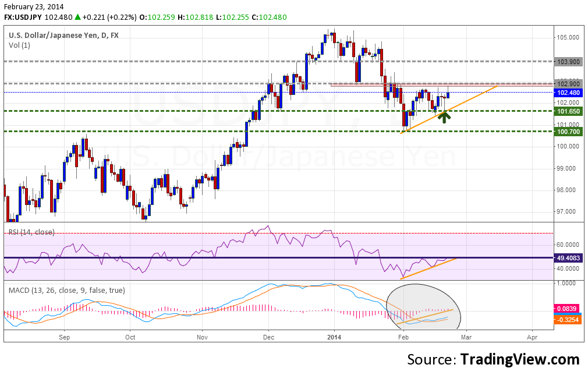Click the Dec date axis label

[268, 337]
